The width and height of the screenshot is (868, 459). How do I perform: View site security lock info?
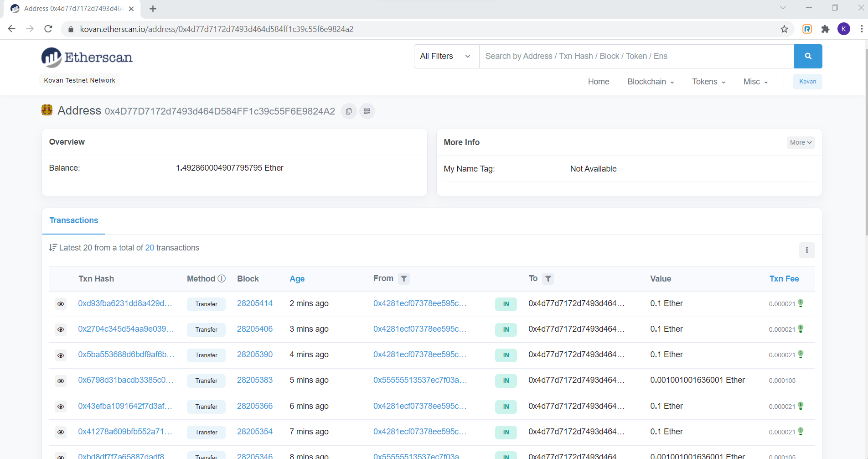tap(70, 29)
